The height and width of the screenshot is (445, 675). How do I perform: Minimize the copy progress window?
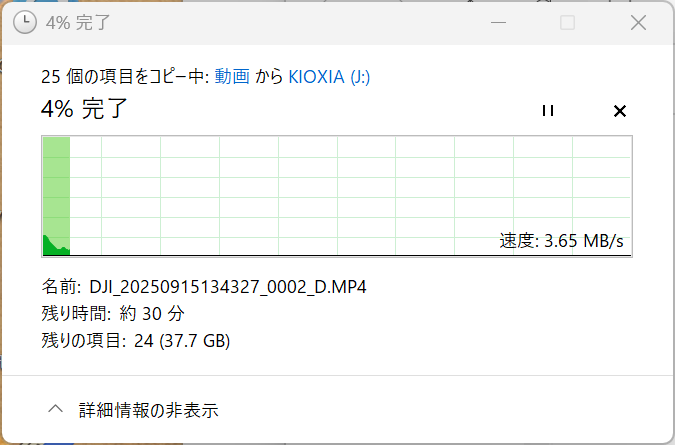[x=496, y=22]
